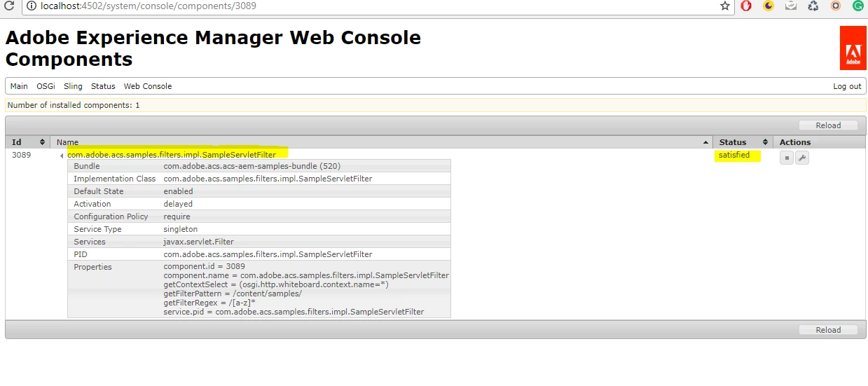
Task: Click the Configuration Policy value require
Action: coord(177,216)
